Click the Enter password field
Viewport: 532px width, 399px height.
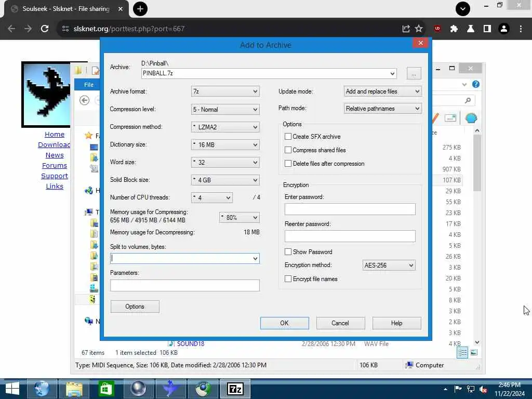click(350, 209)
